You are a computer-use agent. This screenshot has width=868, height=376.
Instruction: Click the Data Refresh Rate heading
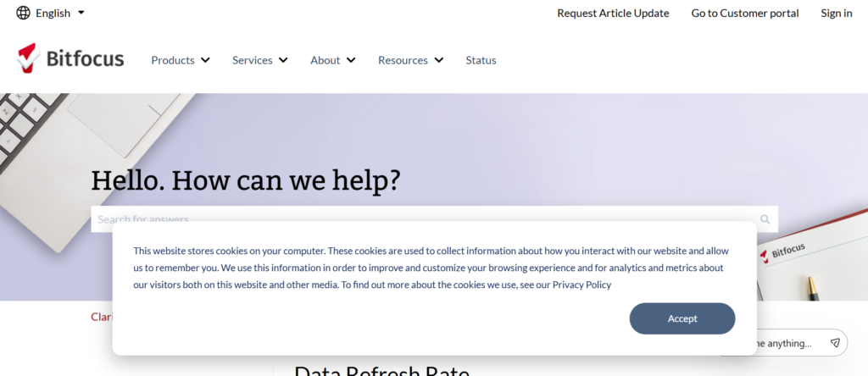381,371
